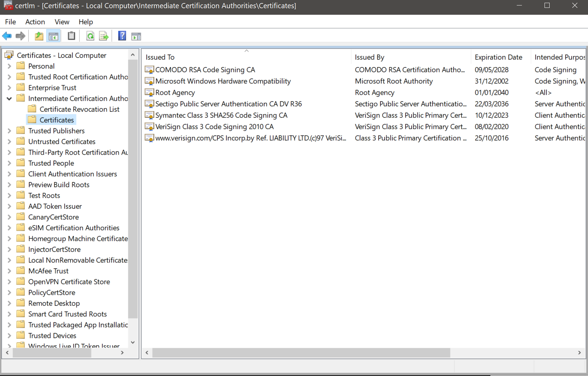Viewport: 588px width, 376px height.
Task: Click the Personal folder icon
Action: click(21, 66)
